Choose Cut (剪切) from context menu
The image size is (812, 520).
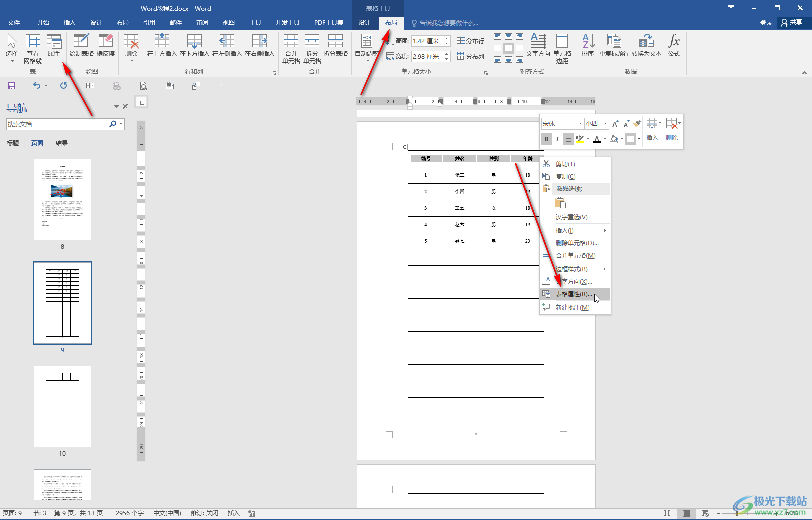(575, 164)
